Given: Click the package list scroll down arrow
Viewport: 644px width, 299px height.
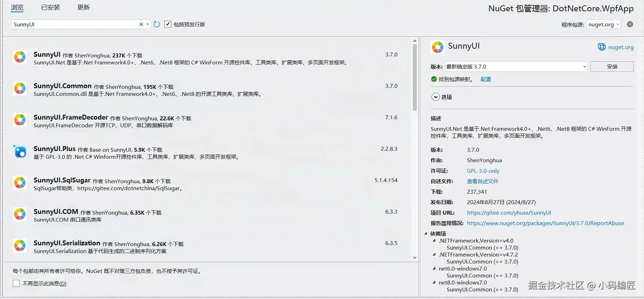Looking at the screenshot, I should pos(415,258).
